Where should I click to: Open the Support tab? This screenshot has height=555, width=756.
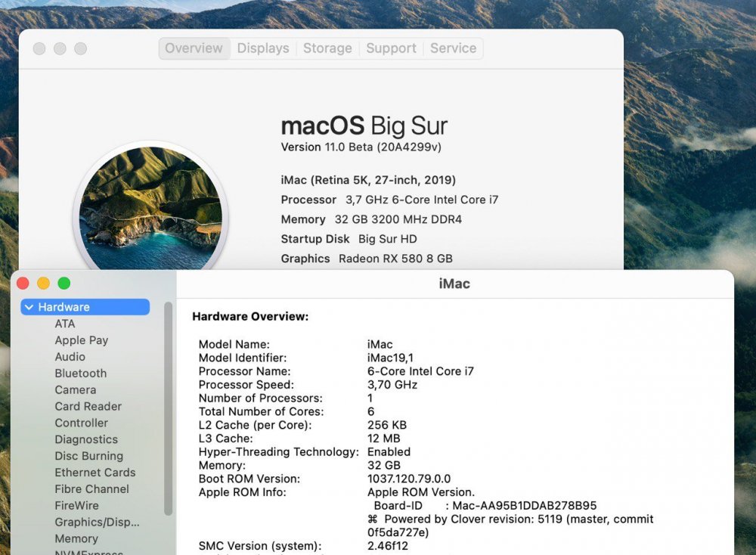coord(391,48)
